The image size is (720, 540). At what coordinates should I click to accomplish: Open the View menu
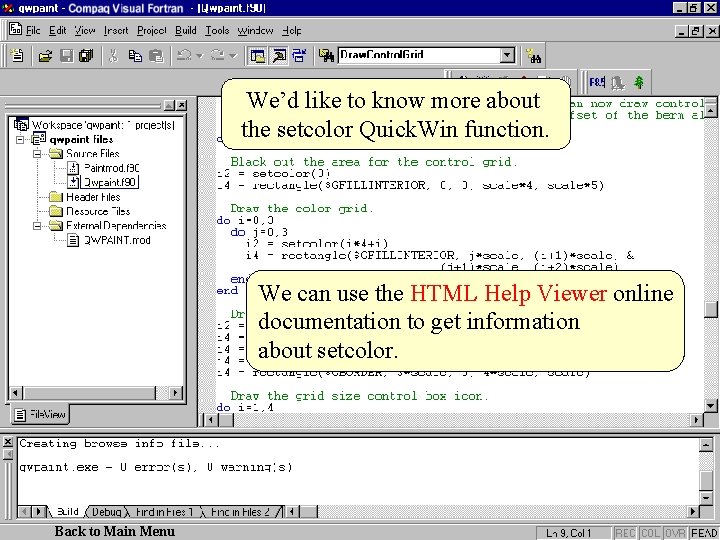click(x=85, y=30)
